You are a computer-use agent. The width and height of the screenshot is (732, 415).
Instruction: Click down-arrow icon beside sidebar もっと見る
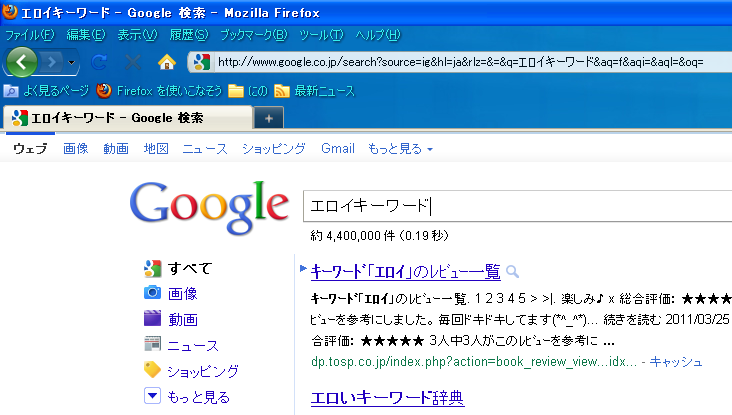pos(152,396)
